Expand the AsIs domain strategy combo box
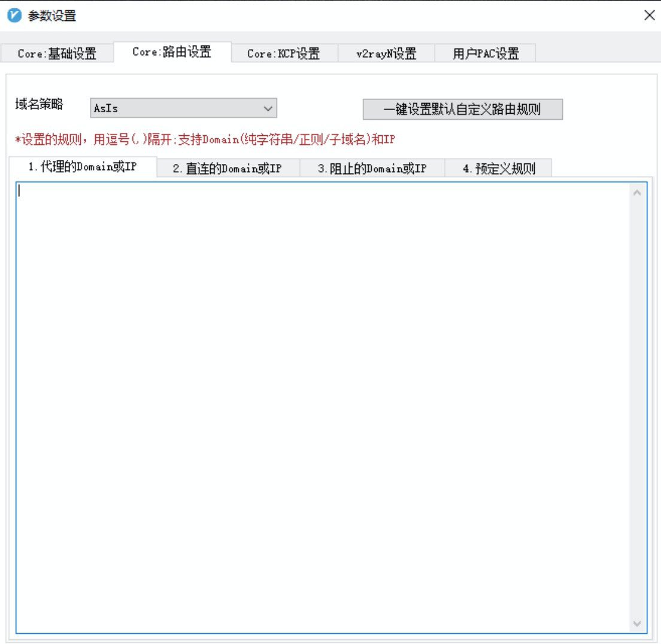Image resolution: width=661 pixels, height=644 pixels. point(269,108)
